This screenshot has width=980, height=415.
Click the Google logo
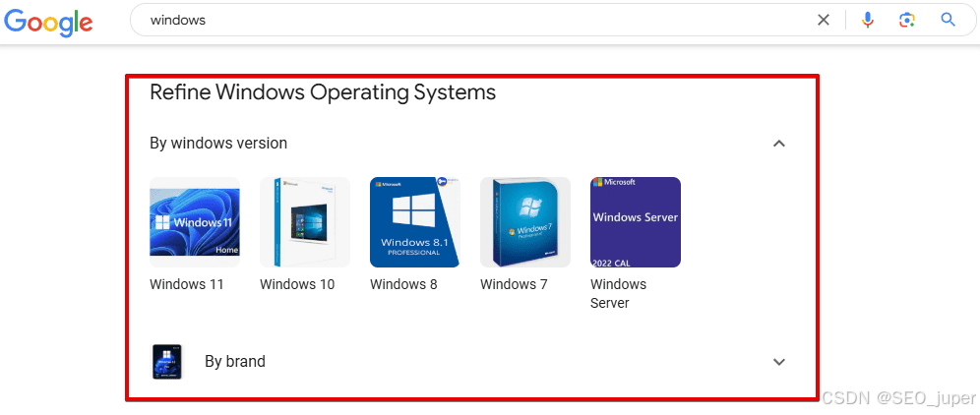click(x=48, y=22)
